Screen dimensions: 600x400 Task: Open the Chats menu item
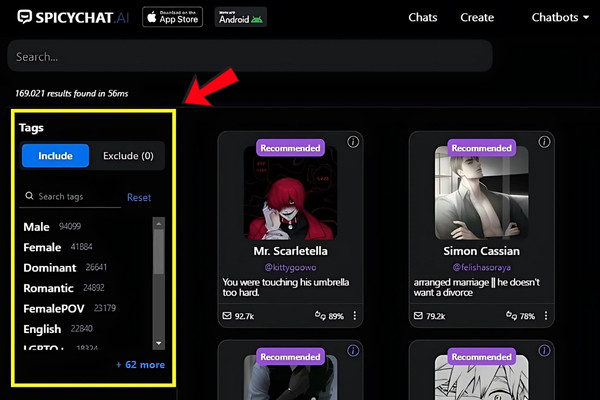pos(424,17)
